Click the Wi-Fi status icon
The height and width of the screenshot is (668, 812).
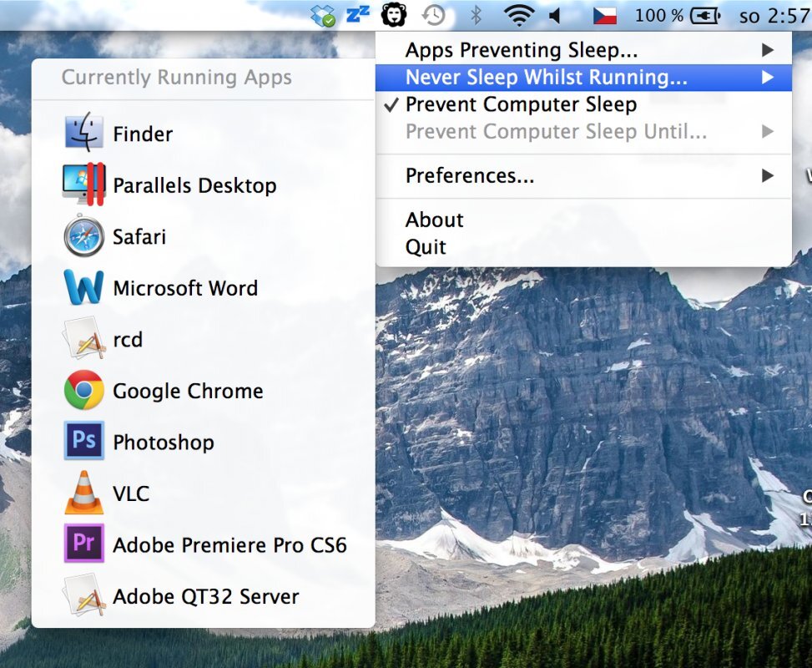pos(519,15)
